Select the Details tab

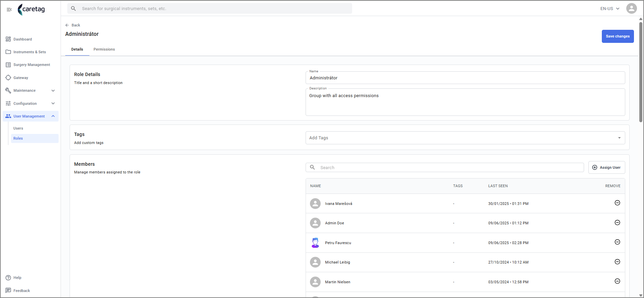[x=77, y=49]
